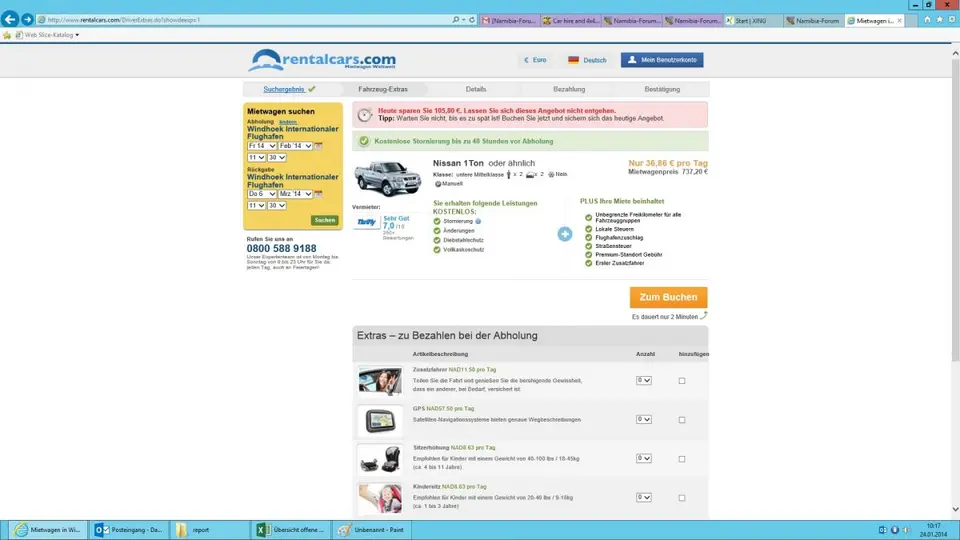Click the Zusatzfahrer extra thumbnail

point(380,381)
